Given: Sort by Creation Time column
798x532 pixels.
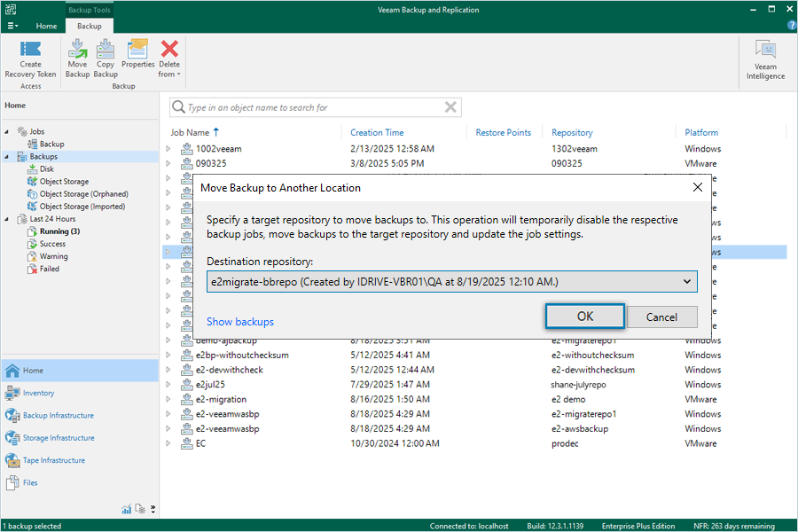Looking at the screenshot, I should pos(377,132).
